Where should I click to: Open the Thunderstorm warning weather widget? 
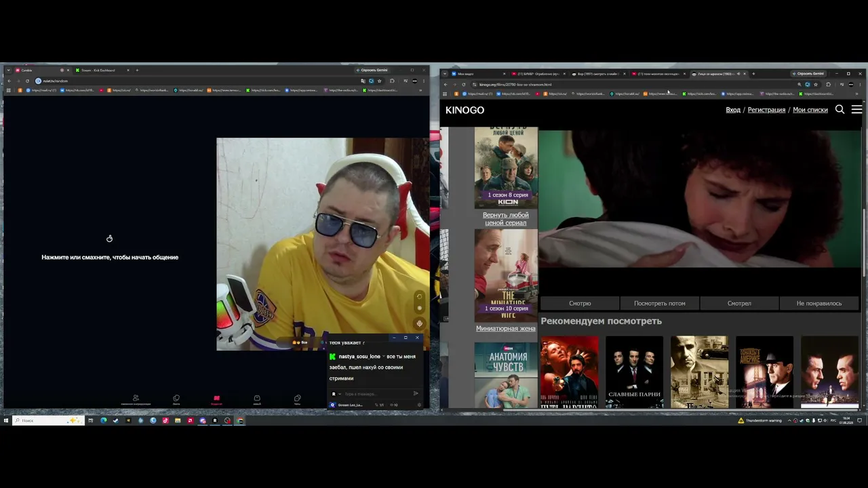pyautogui.click(x=759, y=420)
